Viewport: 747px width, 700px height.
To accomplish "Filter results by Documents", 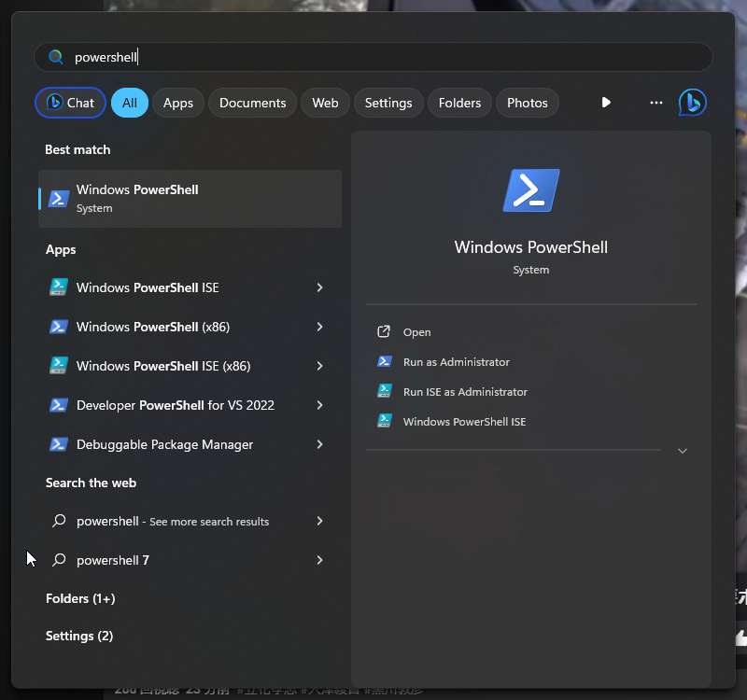I will 252,103.
